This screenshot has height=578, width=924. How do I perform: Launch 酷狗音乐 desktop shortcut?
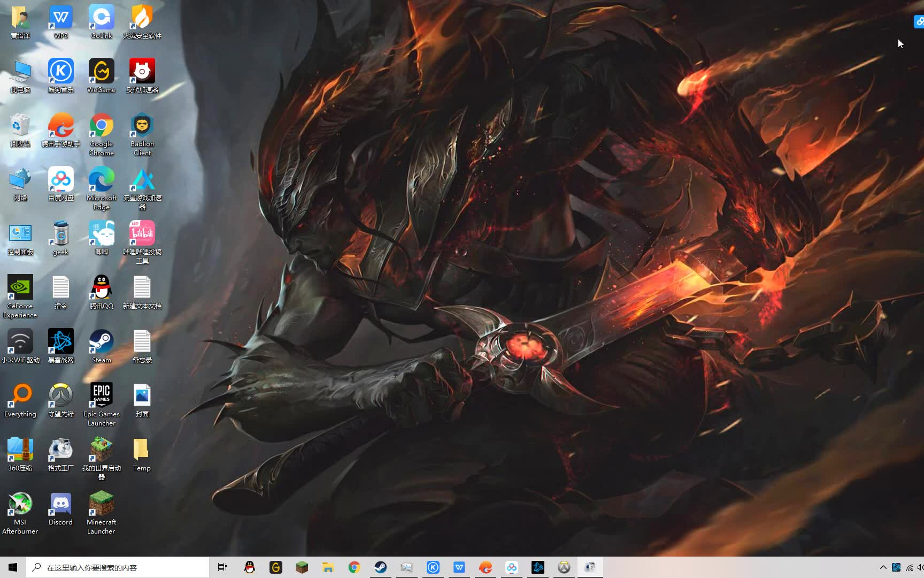point(61,76)
